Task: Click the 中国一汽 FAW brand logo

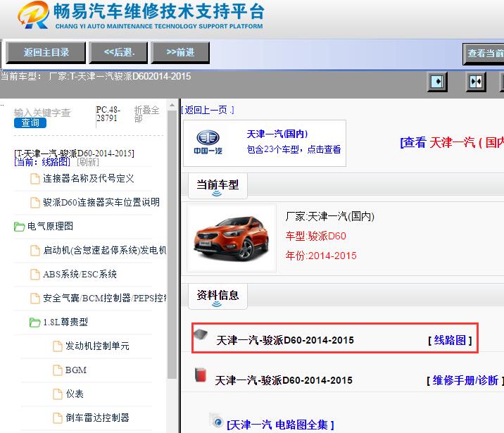Action: tap(208, 142)
